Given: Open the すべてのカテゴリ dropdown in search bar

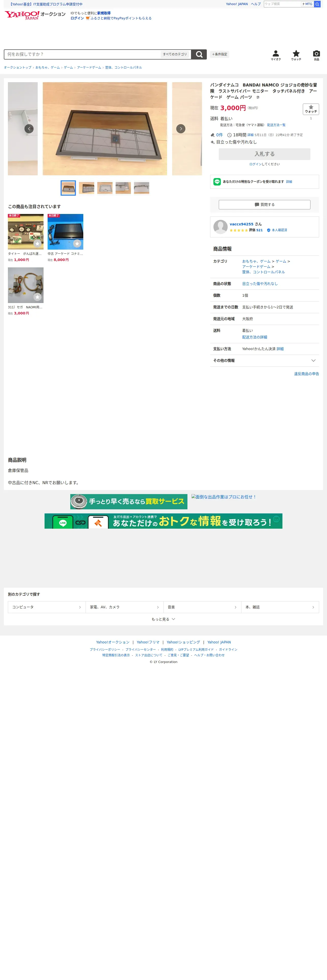Looking at the screenshot, I should [x=175, y=54].
